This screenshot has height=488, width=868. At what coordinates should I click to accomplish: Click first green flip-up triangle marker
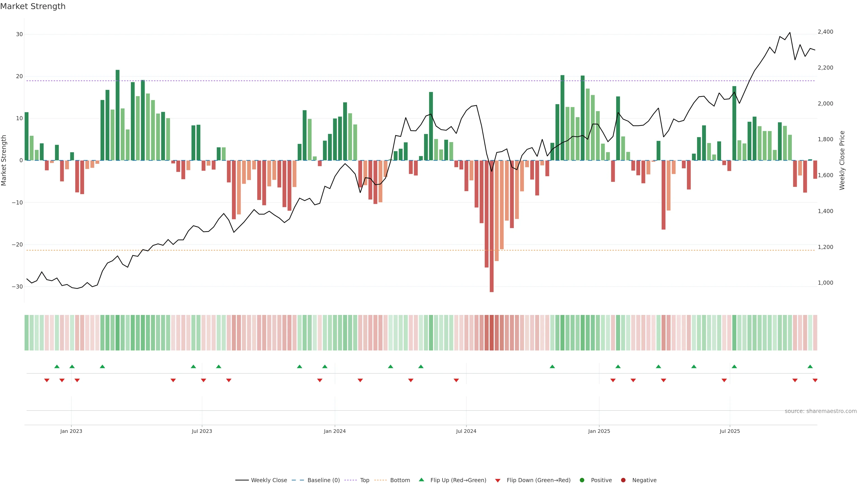pyautogui.click(x=57, y=366)
